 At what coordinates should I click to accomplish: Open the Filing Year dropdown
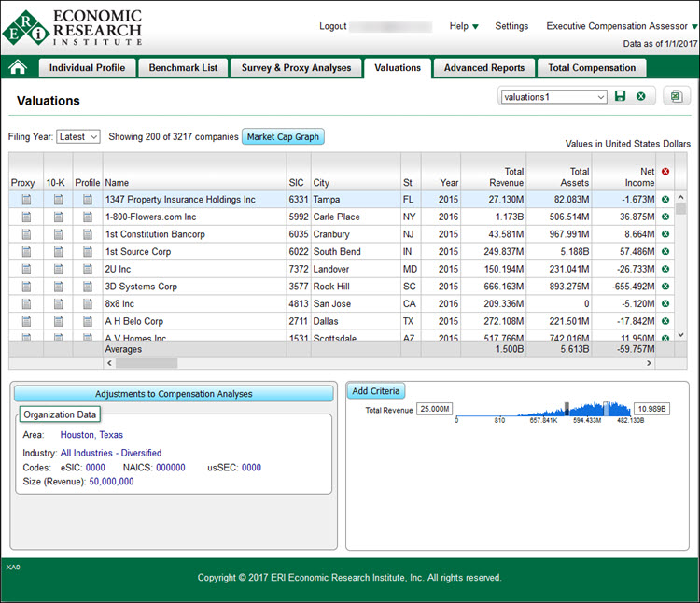[77, 137]
